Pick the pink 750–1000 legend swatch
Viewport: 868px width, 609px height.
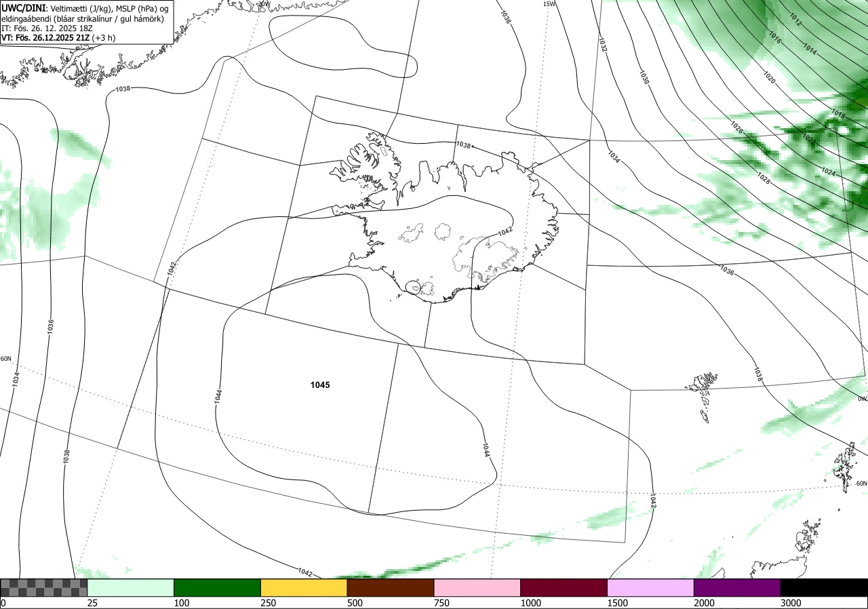(477, 587)
